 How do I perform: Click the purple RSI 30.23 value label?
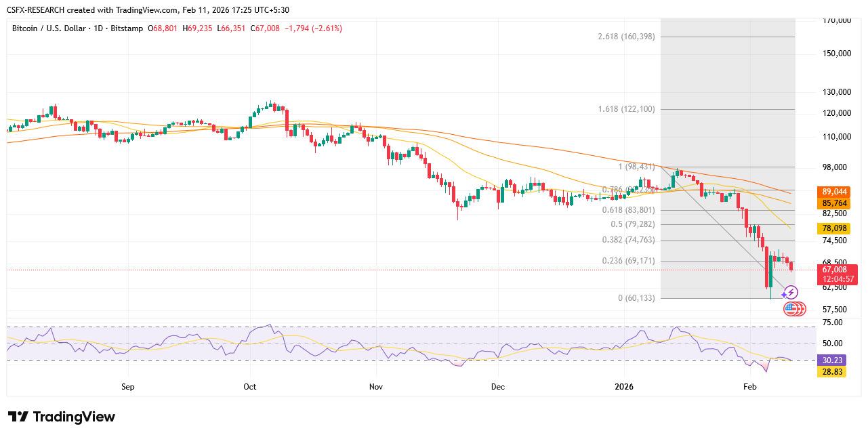click(831, 360)
